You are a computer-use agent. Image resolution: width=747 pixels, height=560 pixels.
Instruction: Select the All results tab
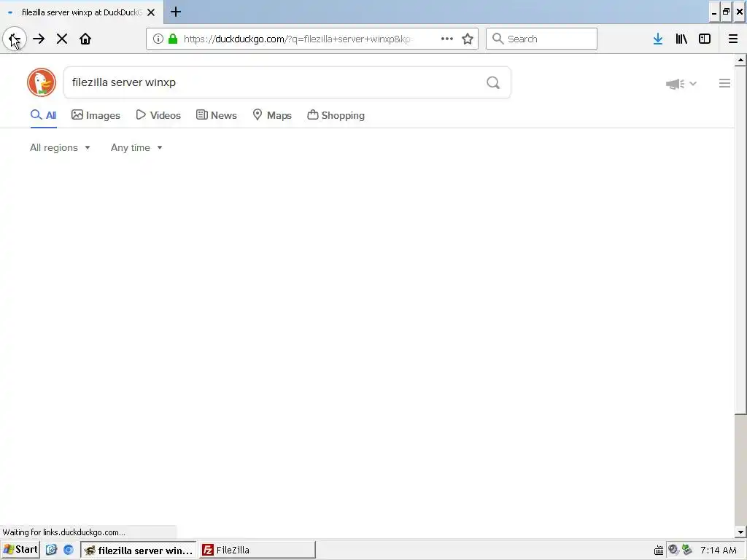pyautogui.click(x=43, y=115)
